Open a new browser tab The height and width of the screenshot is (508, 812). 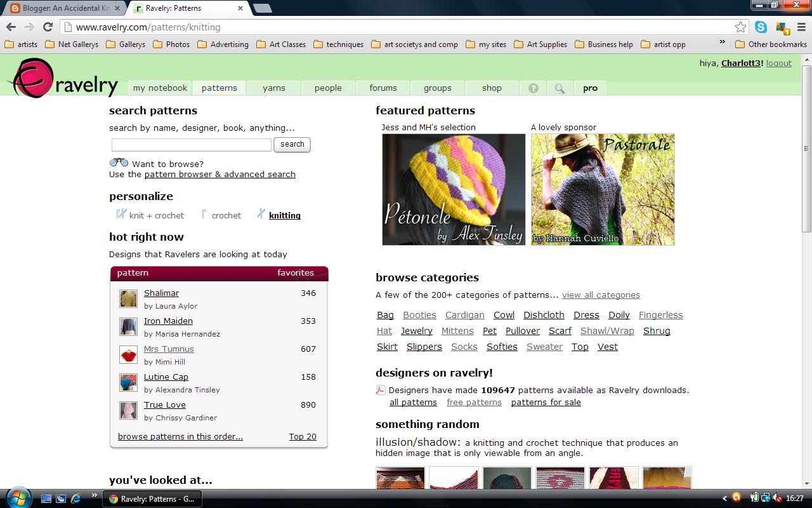(x=262, y=8)
